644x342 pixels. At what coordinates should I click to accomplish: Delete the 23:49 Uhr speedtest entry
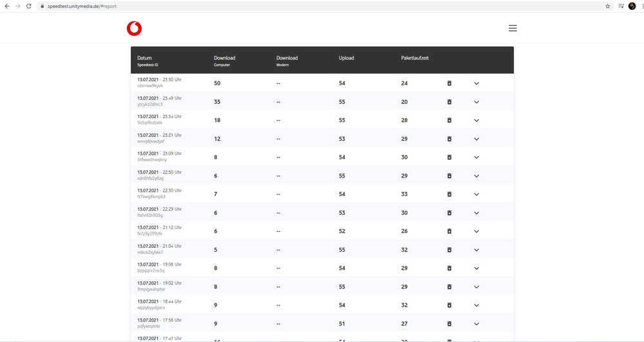(449, 102)
